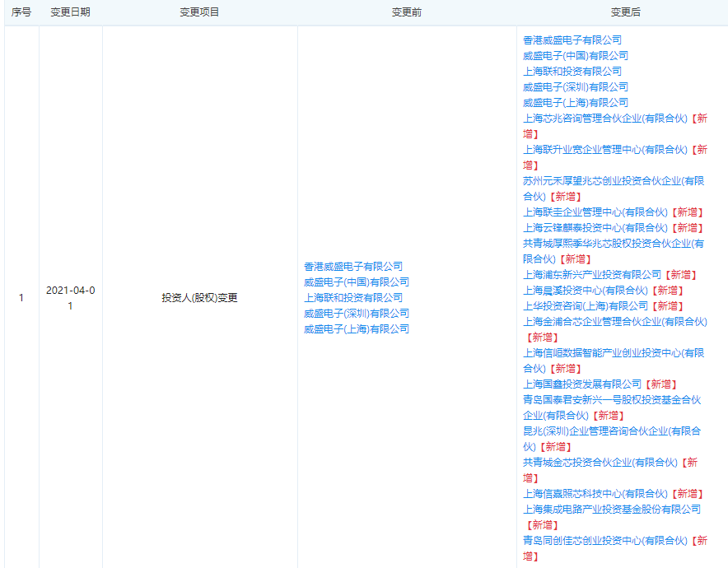Open 威盛电子(上海)有限公司 in the 变更前 column
This screenshot has width=728, height=568.
[356, 329]
